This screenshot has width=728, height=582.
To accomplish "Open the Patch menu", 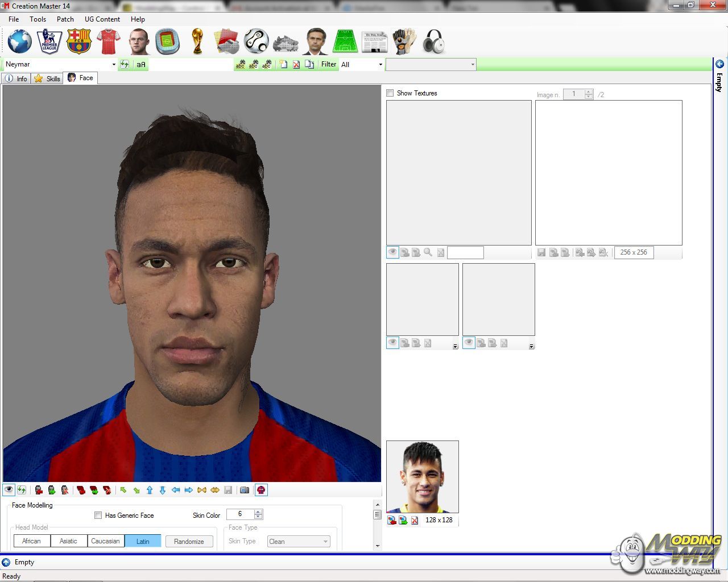I will pyautogui.click(x=65, y=19).
